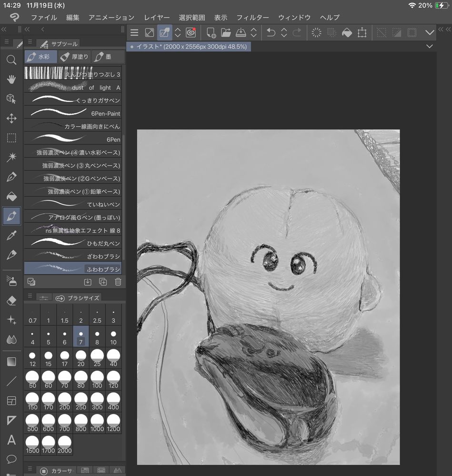Choose the ていねいペン brush
Viewport: 452px width, 476px height.
tap(73, 204)
